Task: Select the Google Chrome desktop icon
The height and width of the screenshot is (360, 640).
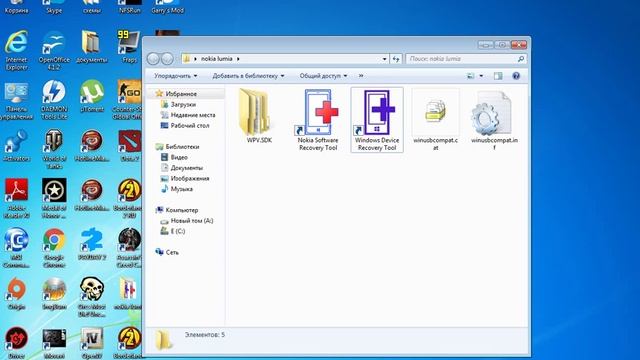Action: point(54,248)
